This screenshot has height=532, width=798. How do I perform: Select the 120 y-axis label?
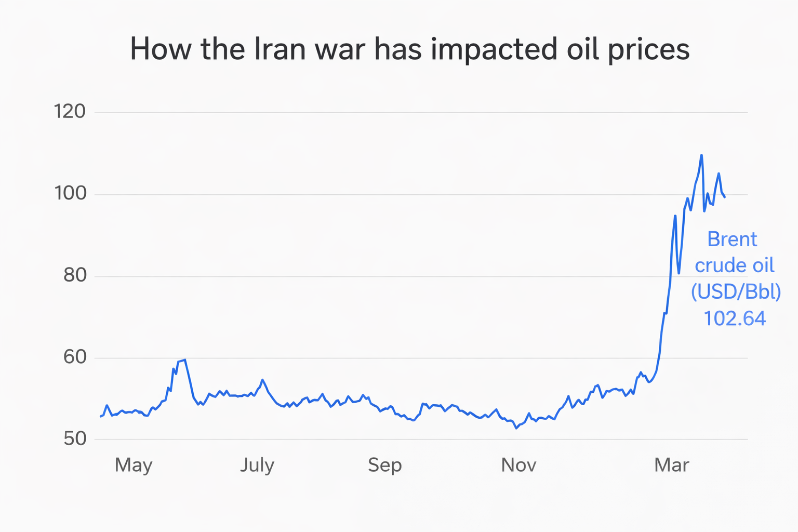pyautogui.click(x=70, y=111)
